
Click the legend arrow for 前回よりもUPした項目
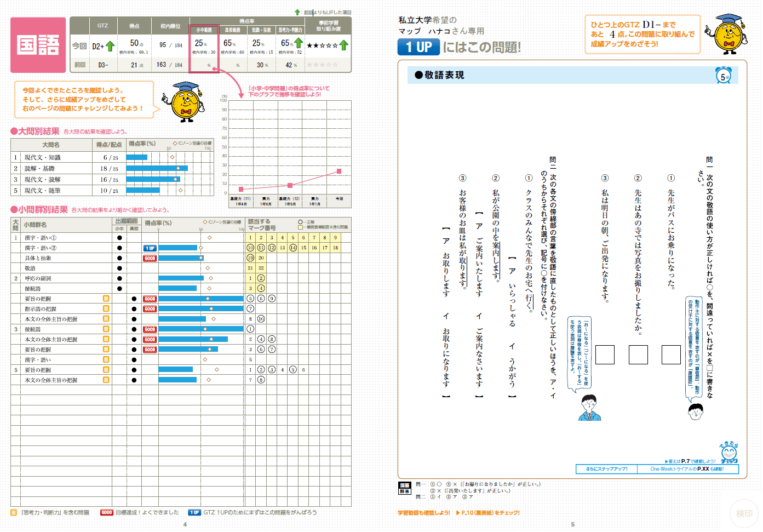point(297,12)
